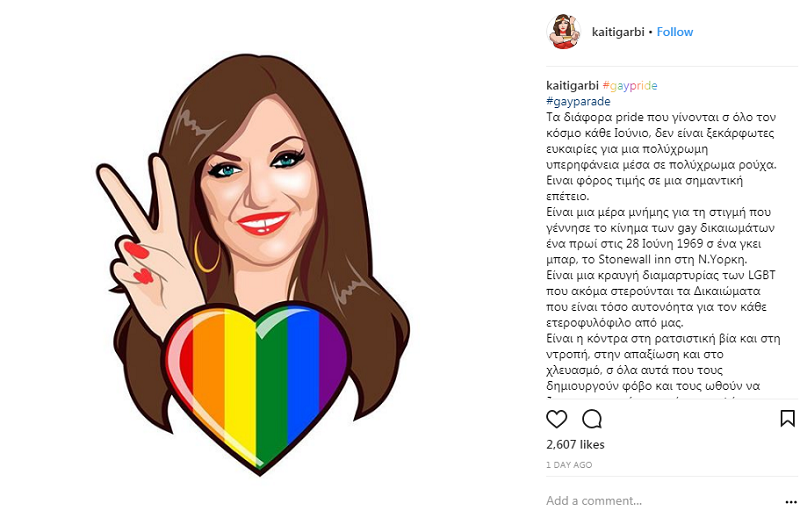This screenshot has height=525, width=800.
Task: Like the post with the heart icon
Action: pos(556,419)
